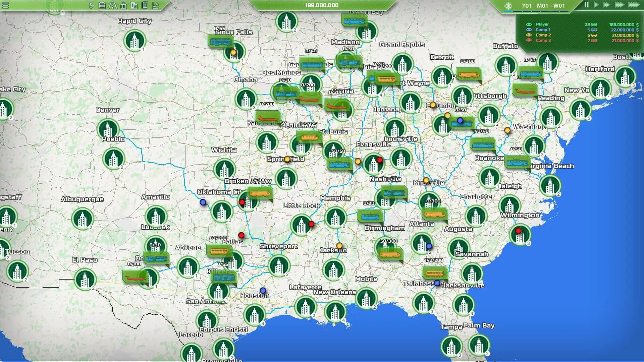Click the winter snowflake season icon
The height and width of the screenshot is (362, 644).
[x=508, y=5]
